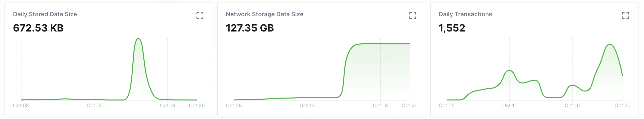
Task: Click the highest peak in Daily Transactions chart
Action: pos(610,44)
